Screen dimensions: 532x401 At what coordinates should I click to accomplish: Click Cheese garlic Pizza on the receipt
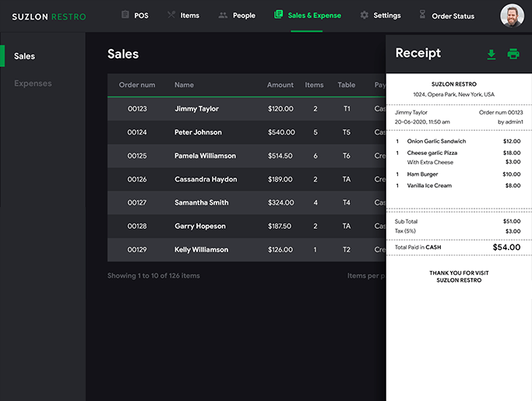432,153
